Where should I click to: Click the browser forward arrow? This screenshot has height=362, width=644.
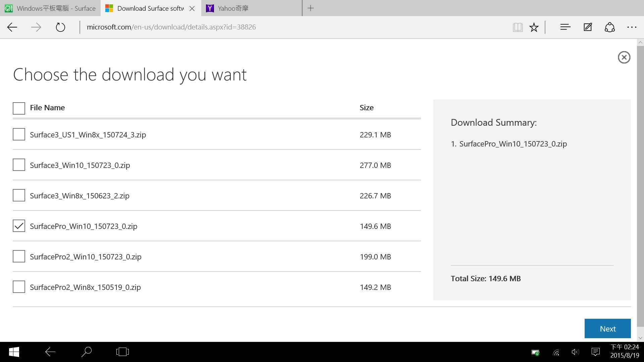[x=36, y=27]
